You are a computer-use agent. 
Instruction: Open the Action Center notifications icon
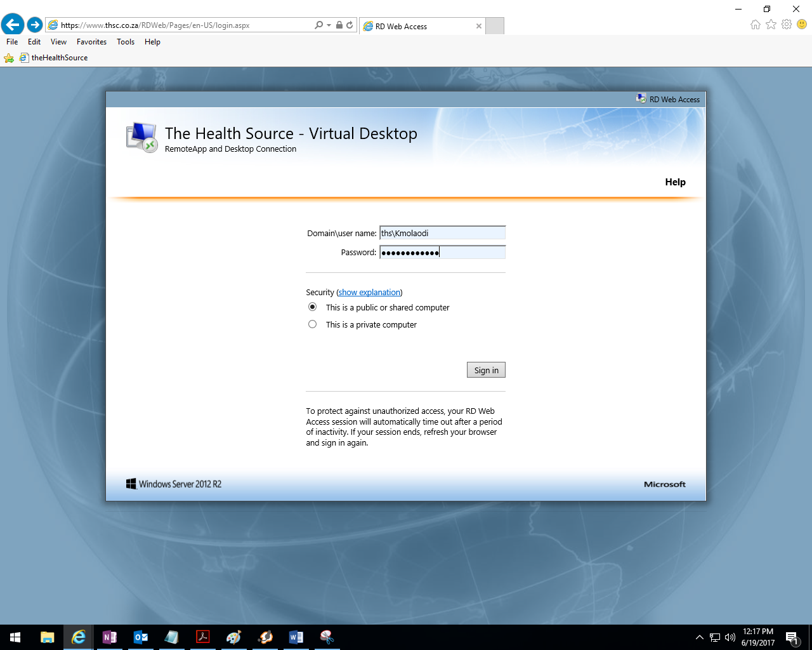(792, 637)
